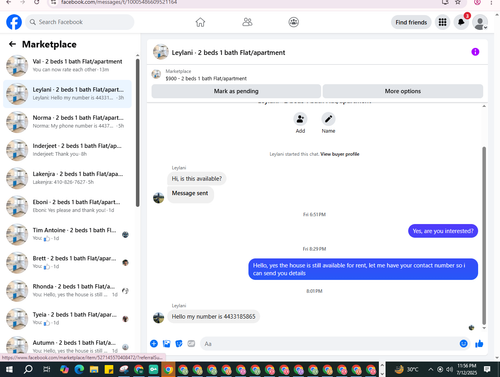Image resolution: width=500 pixels, height=377 pixels.
Task: Open More options for the listing
Action: (403, 91)
